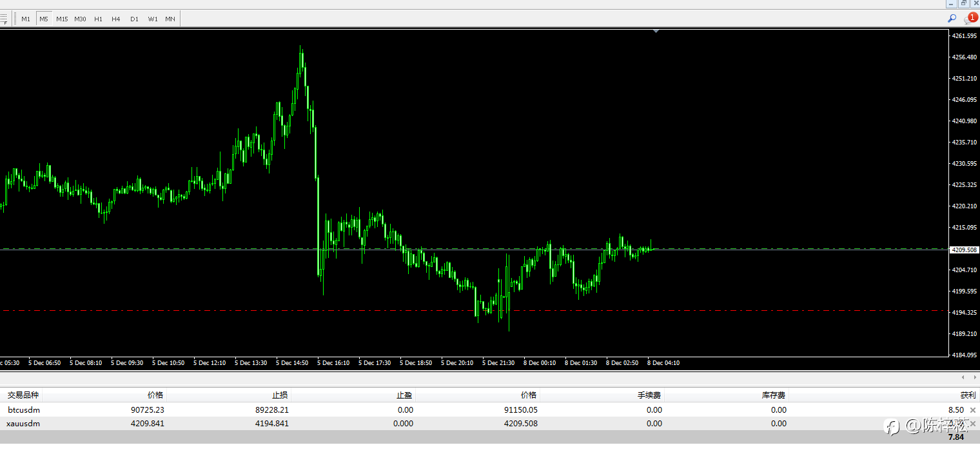This screenshot has height=454, width=980.
Task: Sort orders by the 获利 profit column header
Action: (958, 395)
